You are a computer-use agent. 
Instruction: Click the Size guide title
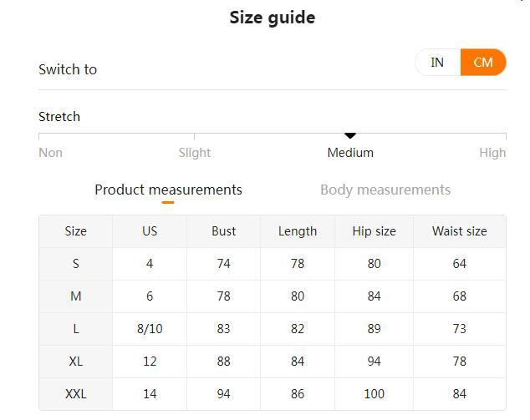click(x=273, y=18)
